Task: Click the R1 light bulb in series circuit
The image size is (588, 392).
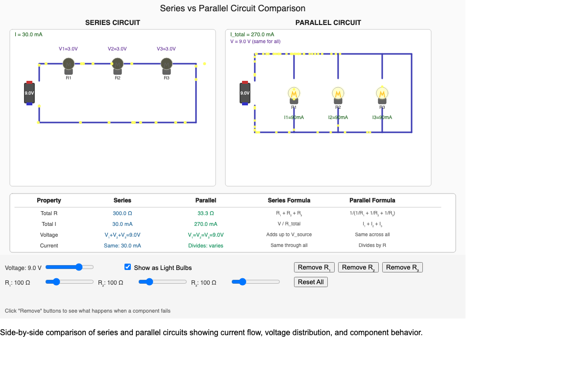Action: point(68,64)
